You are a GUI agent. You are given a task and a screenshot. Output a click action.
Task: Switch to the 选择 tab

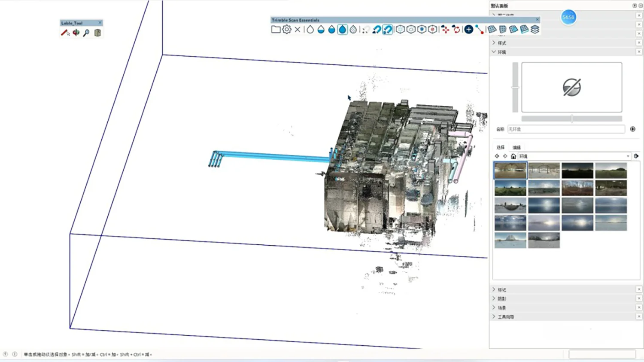(x=501, y=147)
